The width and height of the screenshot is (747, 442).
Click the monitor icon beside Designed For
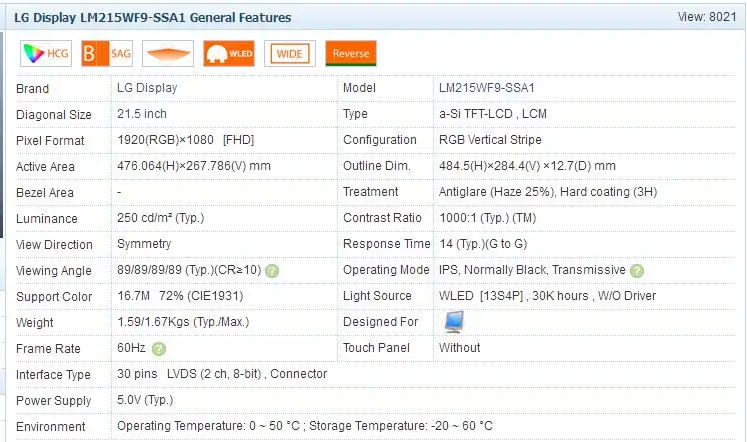tap(454, 322)
